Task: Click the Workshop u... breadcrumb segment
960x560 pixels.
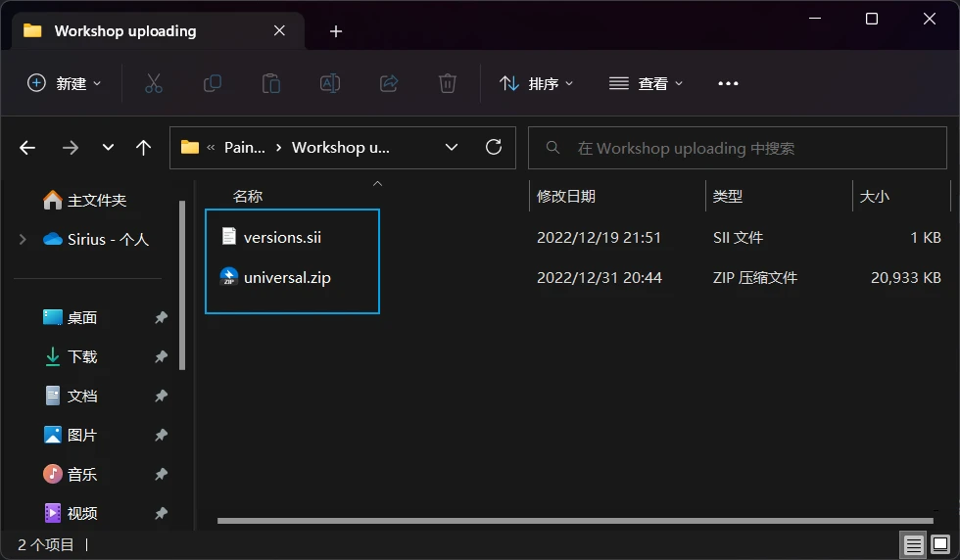Action: tap(341, 148)
